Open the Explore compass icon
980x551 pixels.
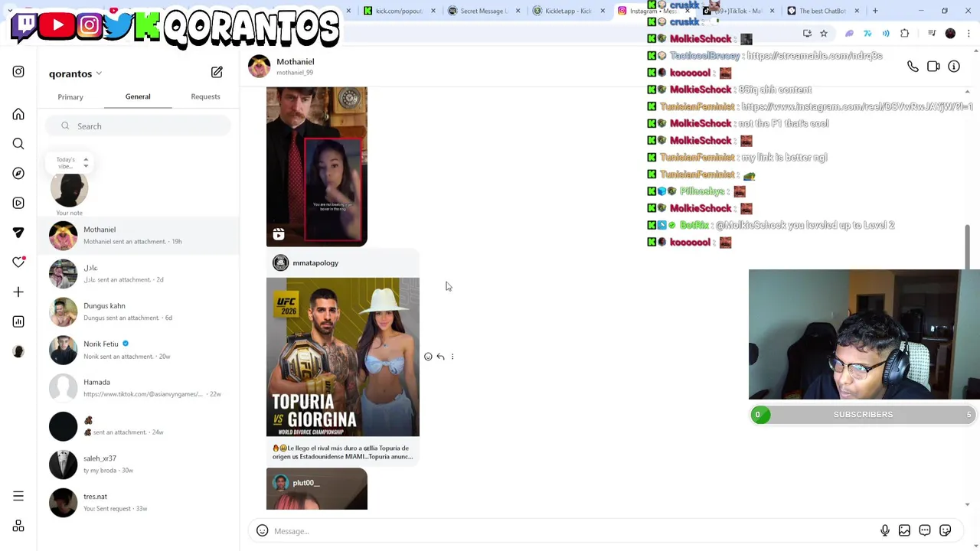click(18, 174)
